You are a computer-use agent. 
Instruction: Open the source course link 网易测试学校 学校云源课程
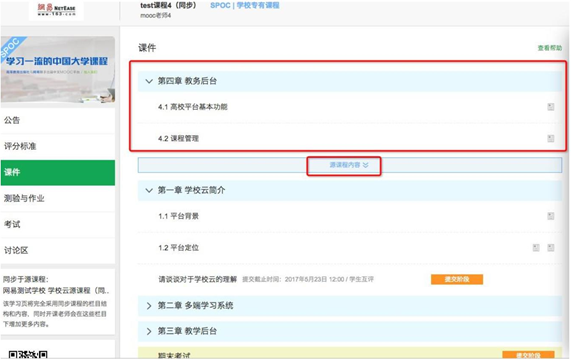click(x=56, y=290)
